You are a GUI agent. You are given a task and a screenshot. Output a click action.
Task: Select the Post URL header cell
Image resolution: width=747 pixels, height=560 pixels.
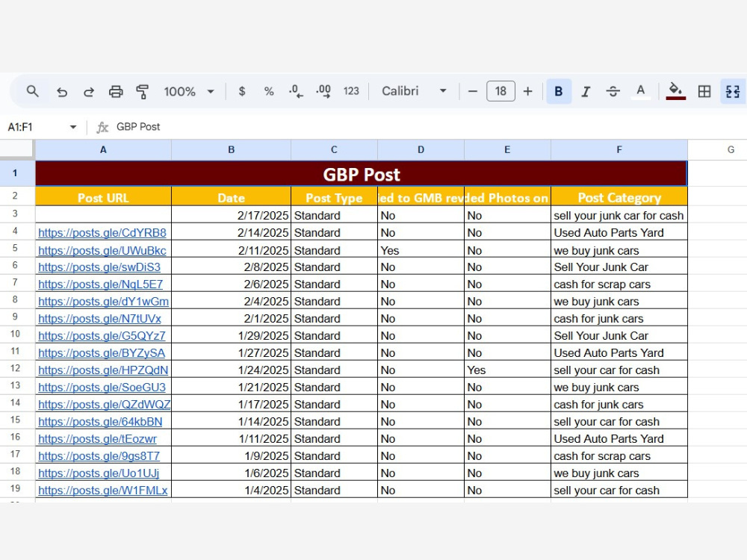pos(103,196)
